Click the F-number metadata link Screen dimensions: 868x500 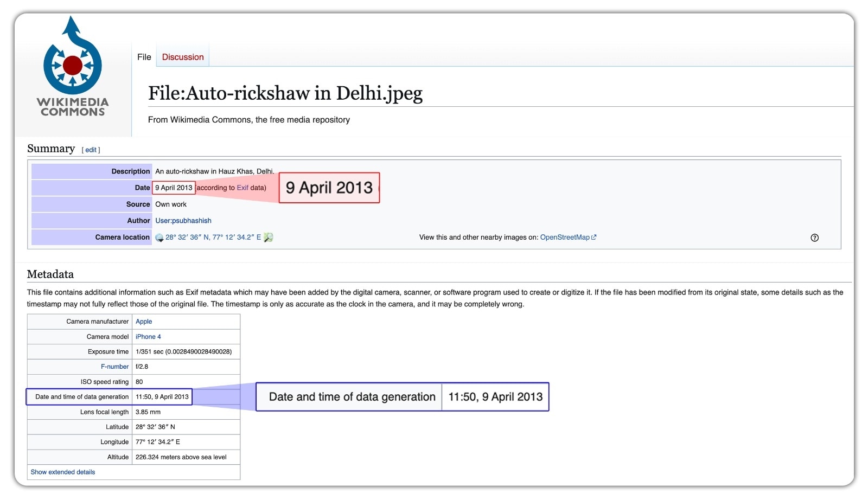coord(114,367)
